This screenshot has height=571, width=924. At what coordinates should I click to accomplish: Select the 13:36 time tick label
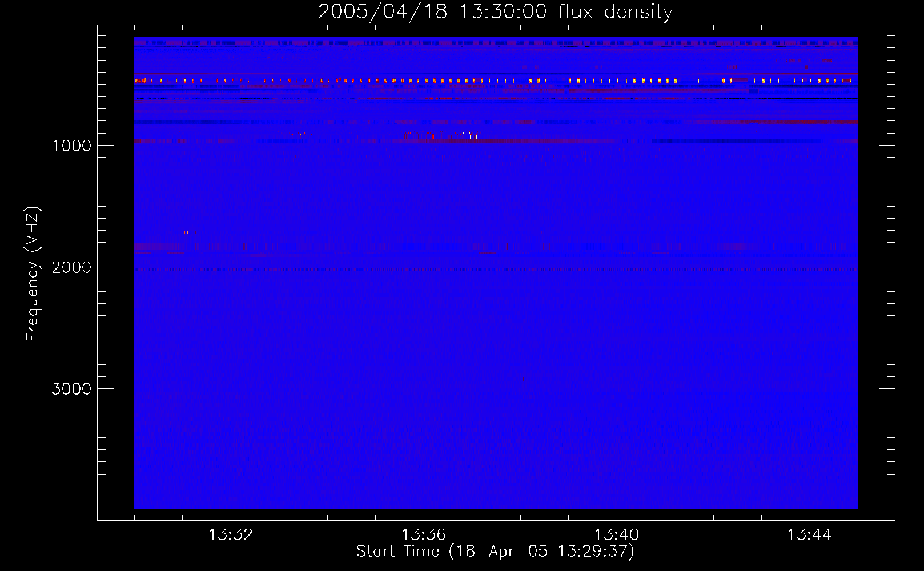[424, 535]
